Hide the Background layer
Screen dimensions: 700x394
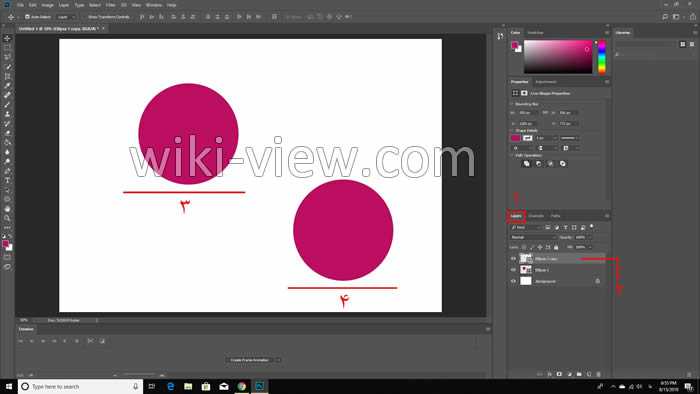click(x=513, y=281)
